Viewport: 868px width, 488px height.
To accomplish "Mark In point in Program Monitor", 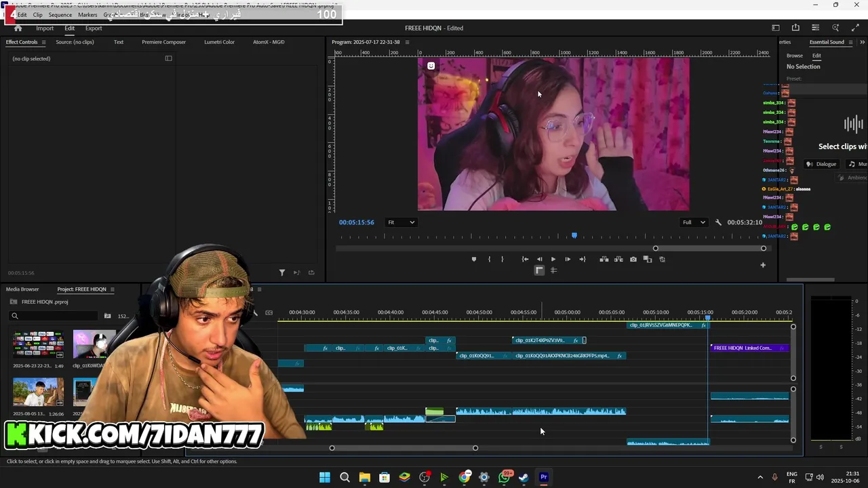I will 489,259.
